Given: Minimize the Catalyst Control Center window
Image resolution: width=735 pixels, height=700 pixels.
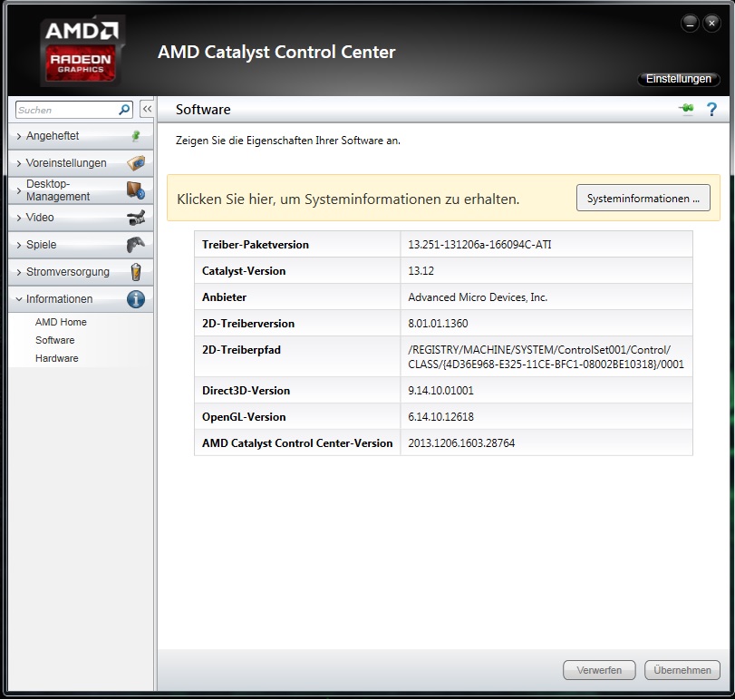Looking at the screenshot, I should point(690,23).
